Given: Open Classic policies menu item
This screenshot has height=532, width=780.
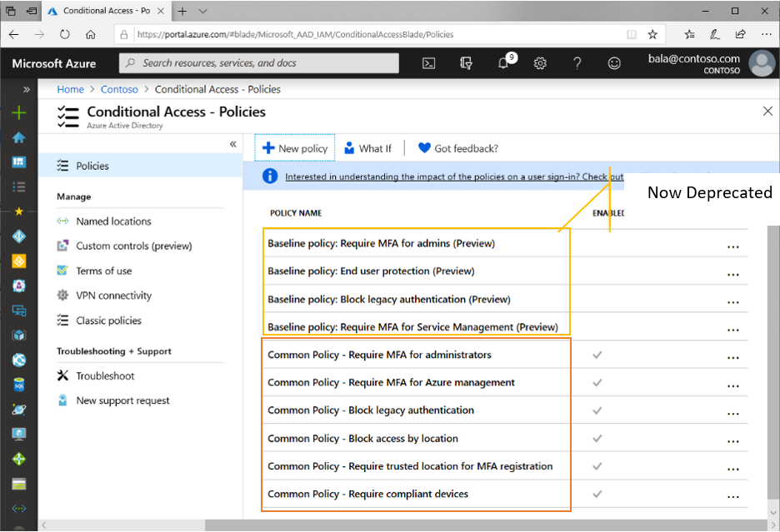Looking at the screenshot, I should pos(108,321).
